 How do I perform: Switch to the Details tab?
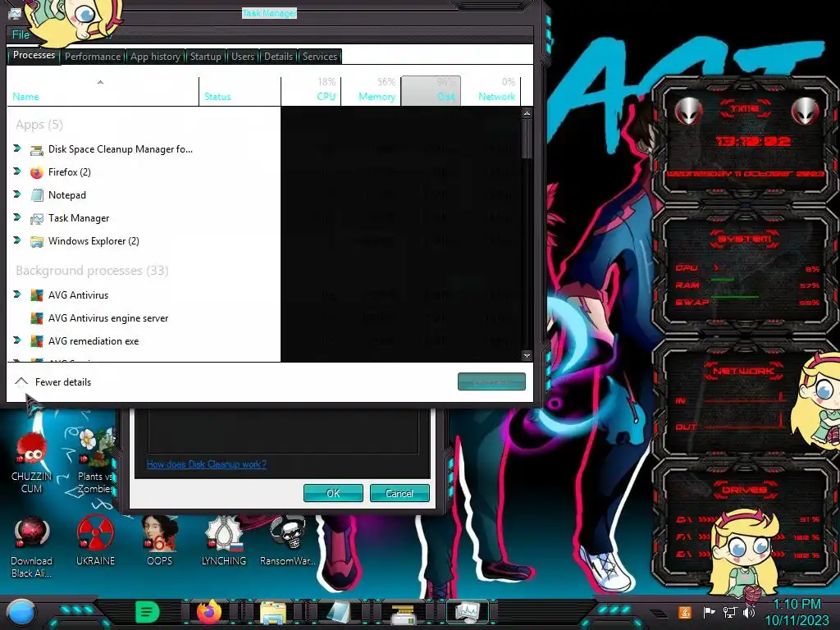point(279,57)
